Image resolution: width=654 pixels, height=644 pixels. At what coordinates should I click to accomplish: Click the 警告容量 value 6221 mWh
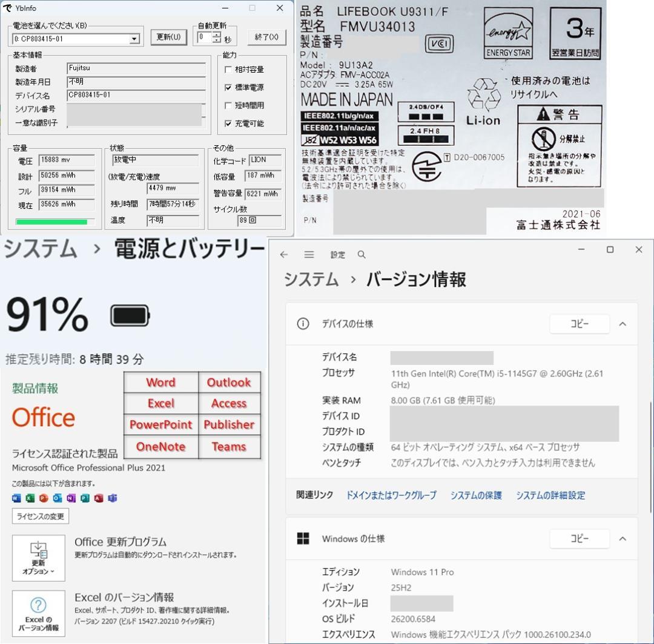click(263, 194)
